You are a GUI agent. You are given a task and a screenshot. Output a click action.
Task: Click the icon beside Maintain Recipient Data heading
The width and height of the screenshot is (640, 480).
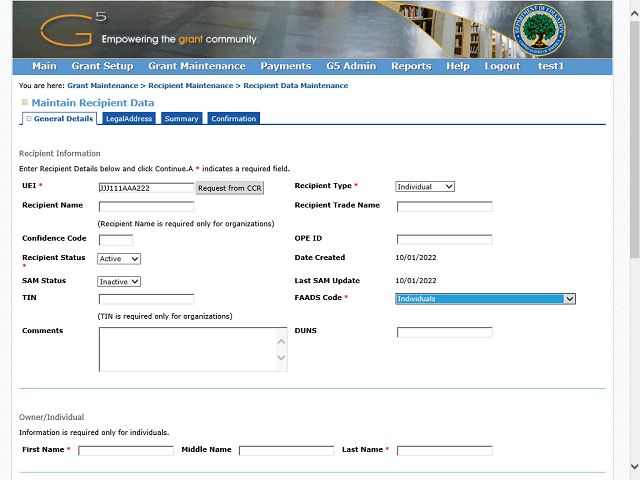(24, 103)
